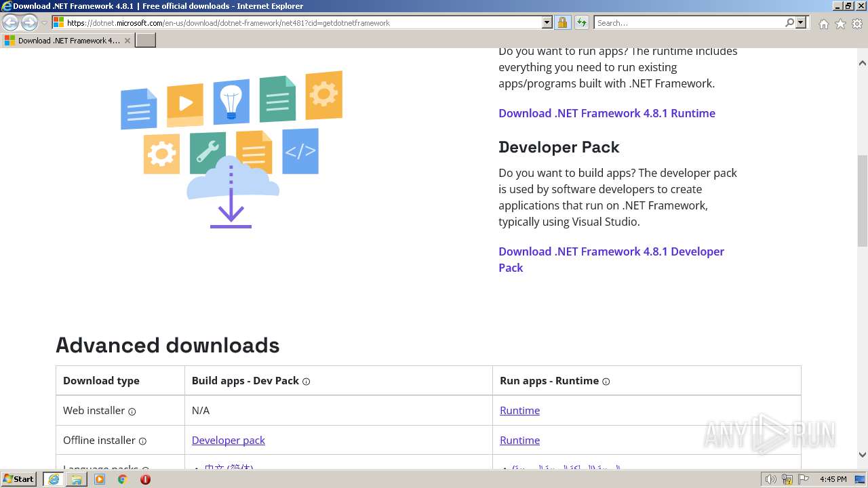
Task: Click Download .NET Framework 4.8.1 Runtime link
Action: click(x=607, y=113)
